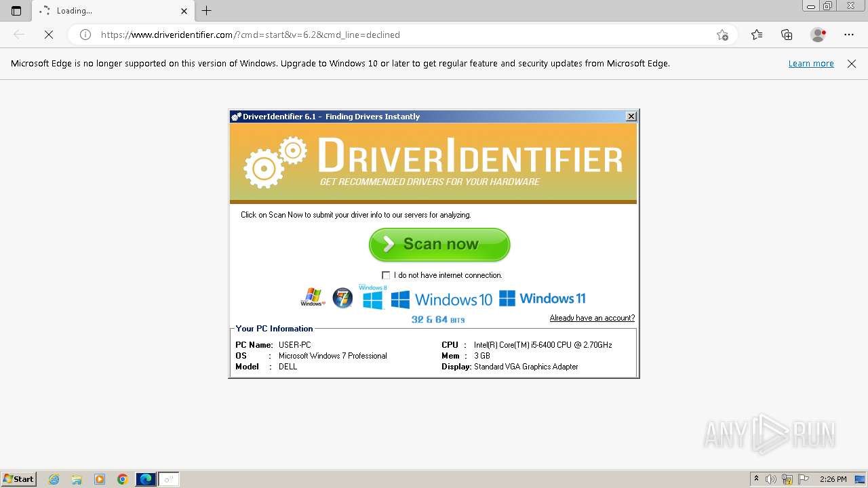Click the '32 & 64 BITS' label
The height and width of the screenshot is (488, 868).
pyautogui.click(x=438, y=319)
